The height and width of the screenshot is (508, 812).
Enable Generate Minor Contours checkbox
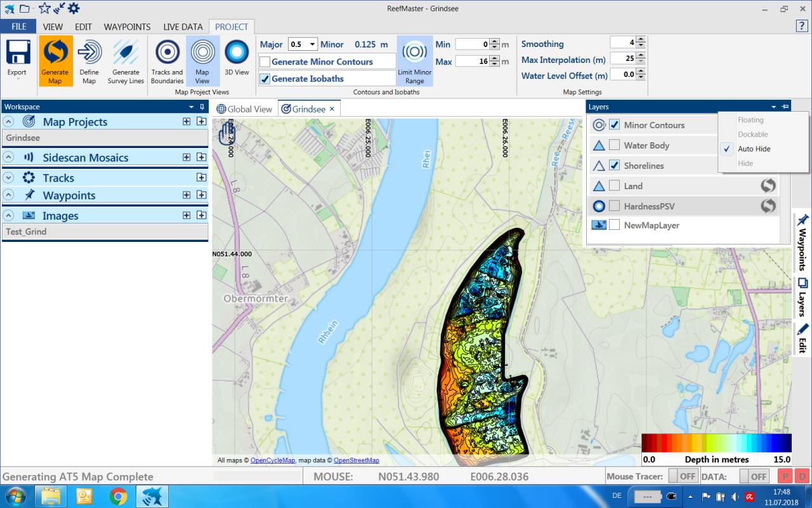click(265, 62)
